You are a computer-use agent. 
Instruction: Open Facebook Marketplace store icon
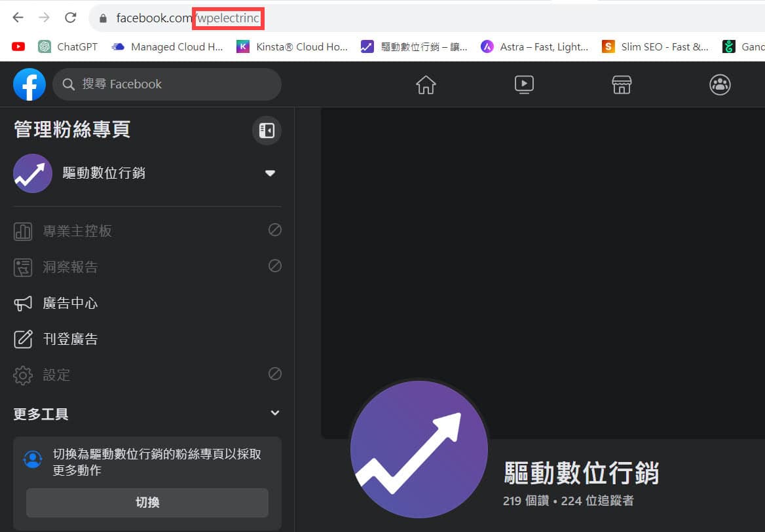click(x=622, y=85)
